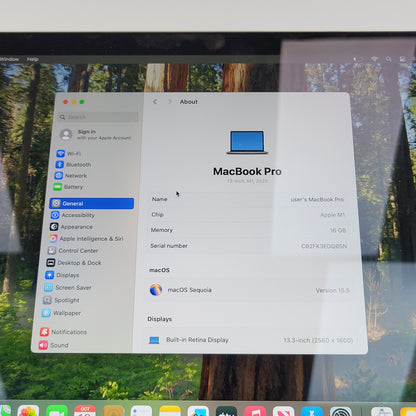This screenshot has height=416, width=416.
Task: Click the "MacBook Pro" heading
Action: pyautogui.click(x=247, y=171)
